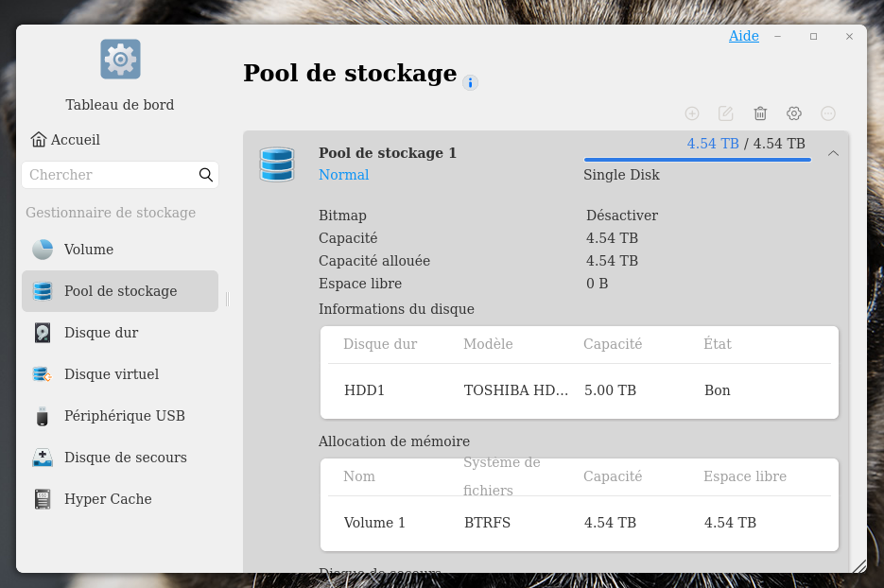This screenshot has width=884, height=588.
Task: Click the Chercher search field
Action: (109, 175)
